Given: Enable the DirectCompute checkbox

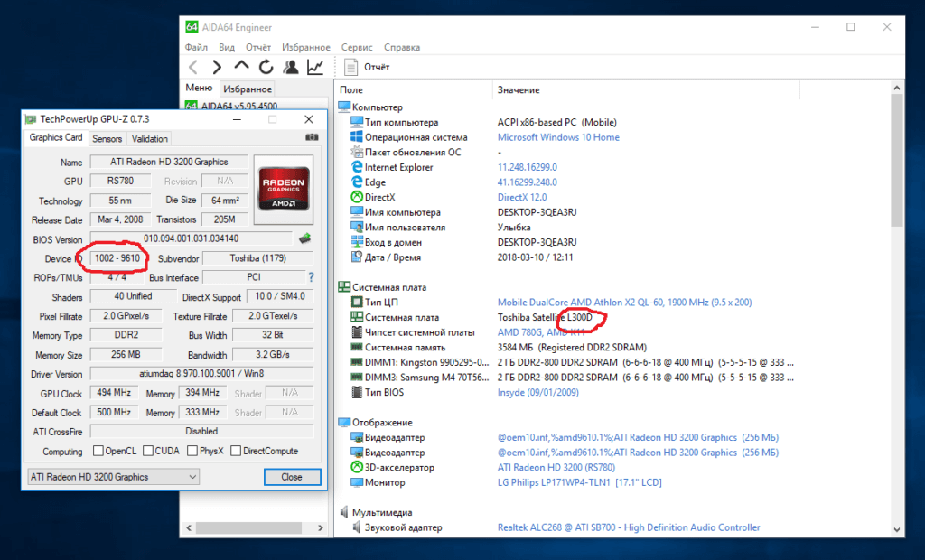Looking at the screenshot, I should click(236, 451).
